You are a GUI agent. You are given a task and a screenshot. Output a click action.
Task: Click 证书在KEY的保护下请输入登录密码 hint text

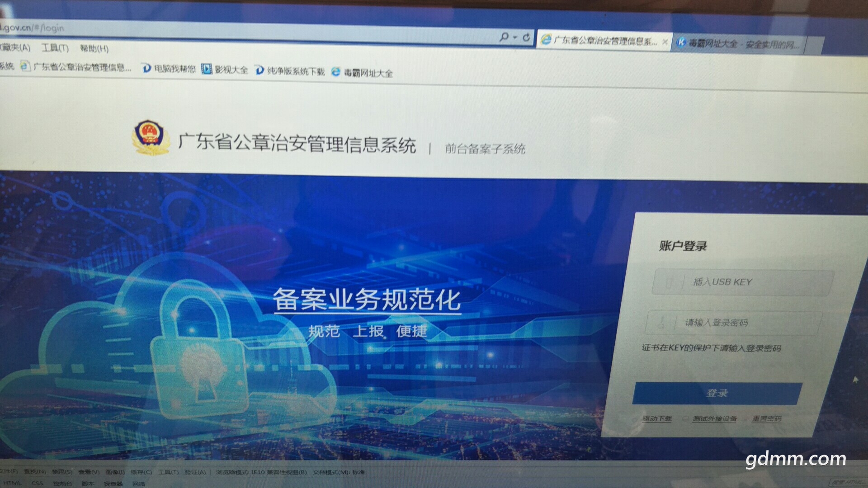click(711, 348)
